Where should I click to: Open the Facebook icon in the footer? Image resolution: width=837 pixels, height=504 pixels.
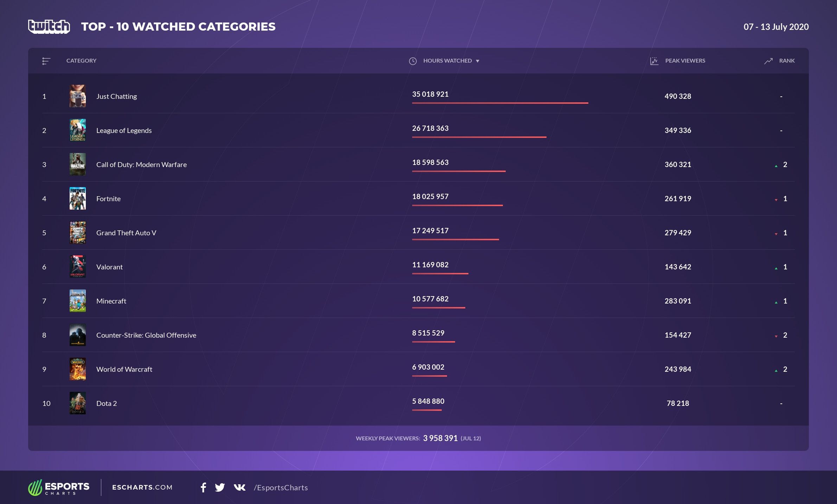[x=203, y=487]
